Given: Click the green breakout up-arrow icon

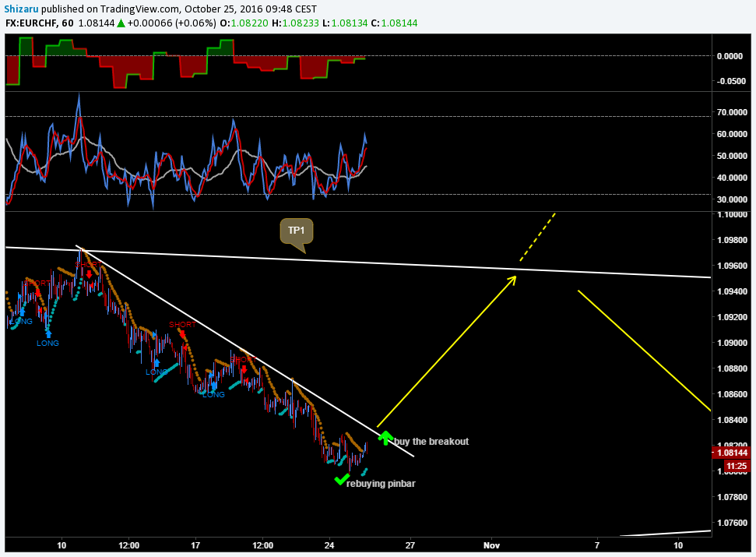Looking at the screenshot, I should 385,437.
